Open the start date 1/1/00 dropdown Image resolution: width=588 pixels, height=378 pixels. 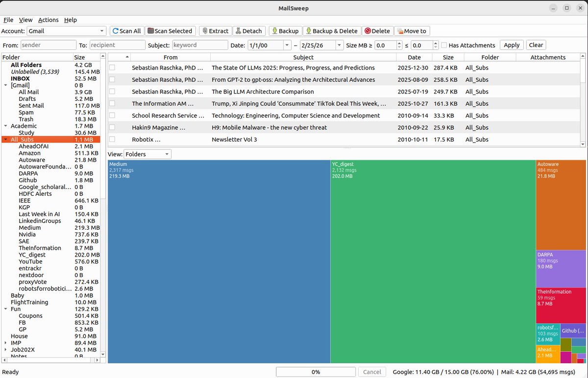287,45
